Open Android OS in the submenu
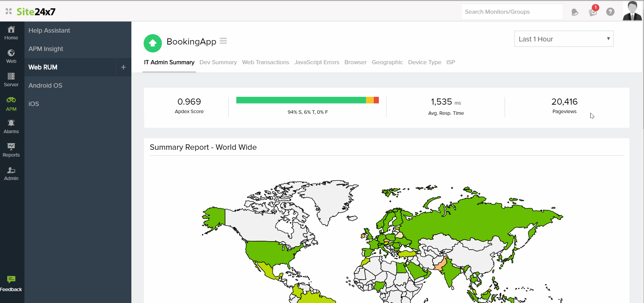The image size is (644, 303). tap(45, 86)
